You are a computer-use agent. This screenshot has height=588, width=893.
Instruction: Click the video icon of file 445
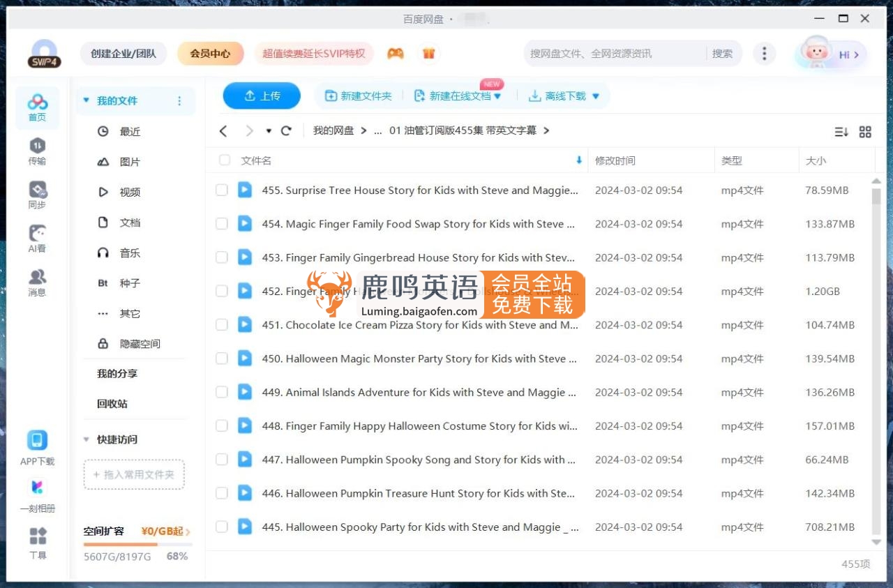pos(244,526)
